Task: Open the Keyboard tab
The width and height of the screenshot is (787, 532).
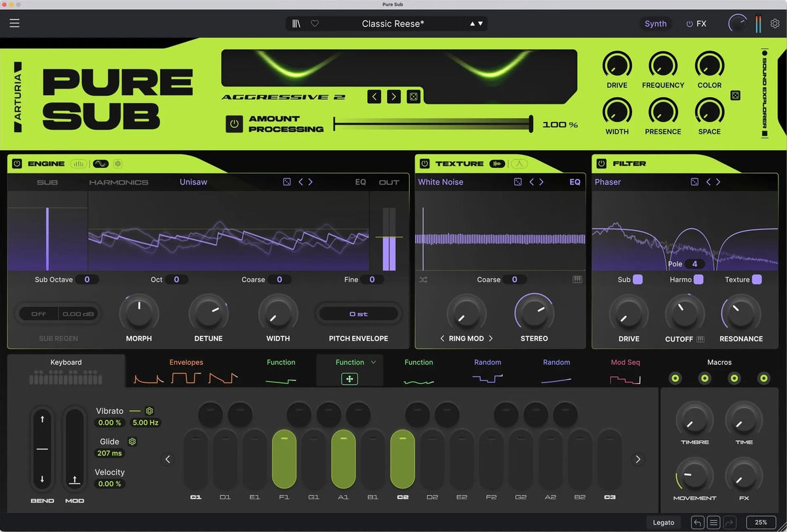Action: click(66, 371)
